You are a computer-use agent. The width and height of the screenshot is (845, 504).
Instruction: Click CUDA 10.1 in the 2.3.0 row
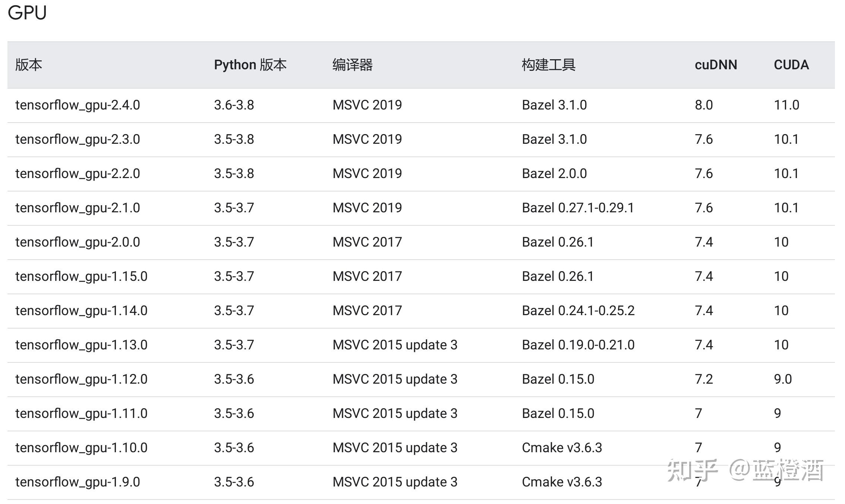786,139
